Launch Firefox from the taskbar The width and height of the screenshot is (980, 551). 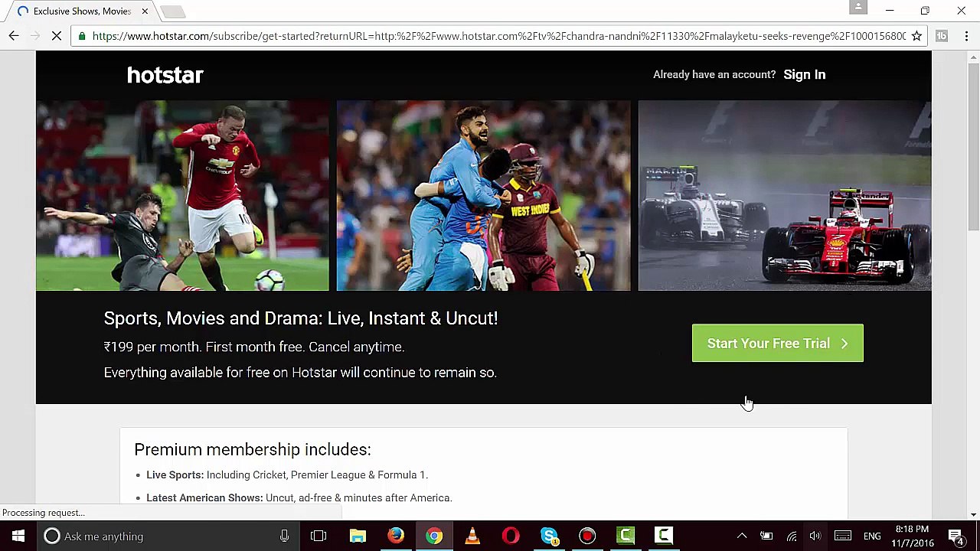pos(396,536)
